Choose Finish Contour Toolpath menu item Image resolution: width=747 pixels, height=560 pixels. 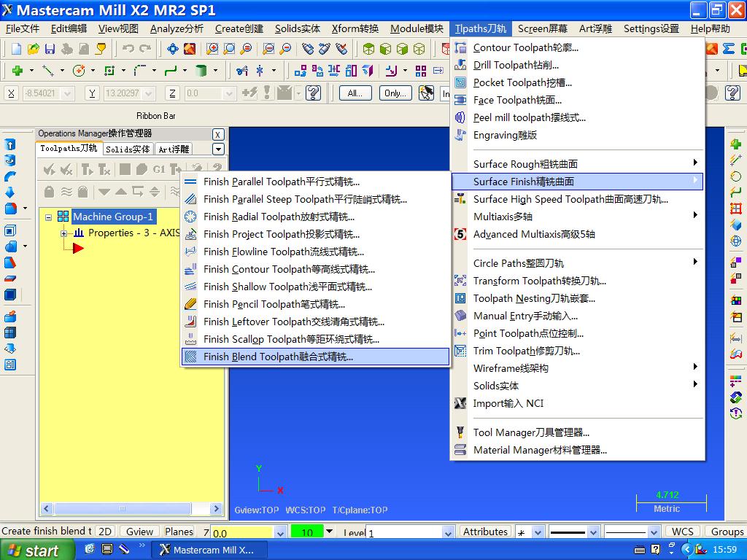point(315,269)
